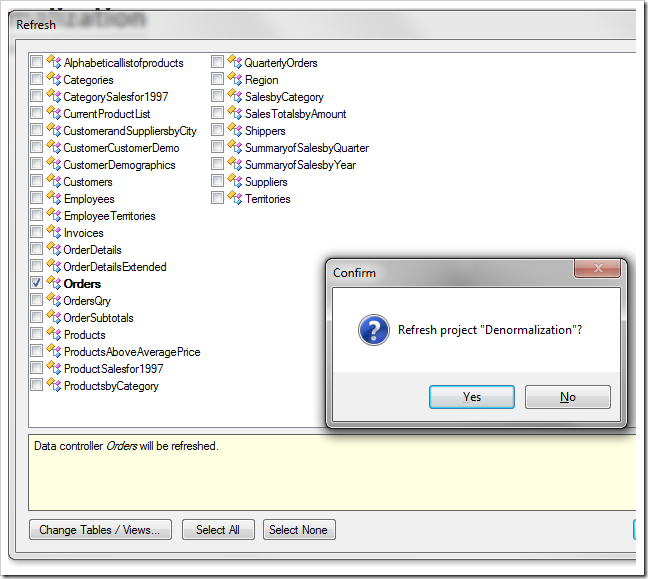Confirm refresh with the Yes button

coord(472,397)
